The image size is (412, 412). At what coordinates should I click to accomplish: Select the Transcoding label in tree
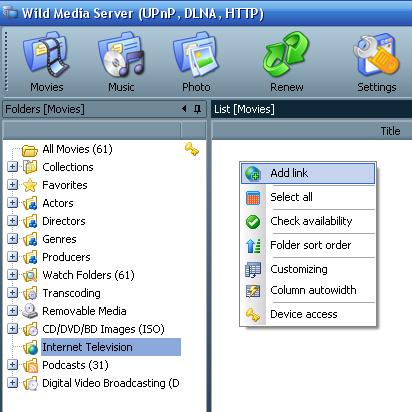coord(71,293)
